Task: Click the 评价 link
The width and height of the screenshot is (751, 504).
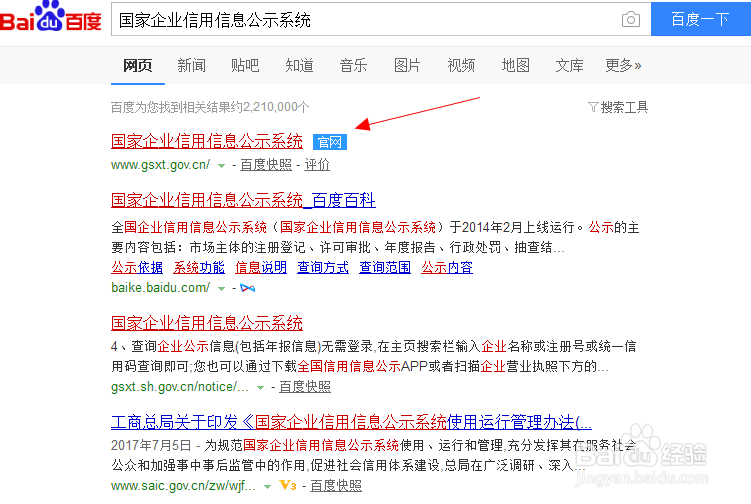Action: point(317,165)
